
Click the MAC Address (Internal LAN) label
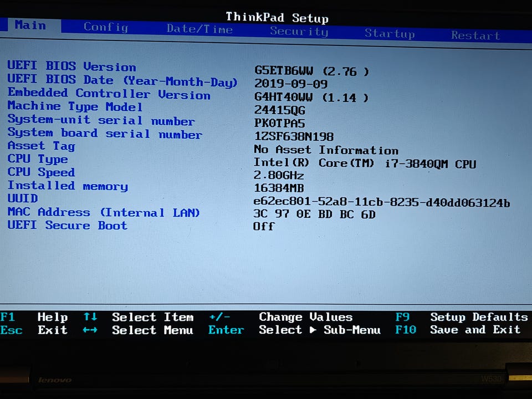(x=104, y=212)
